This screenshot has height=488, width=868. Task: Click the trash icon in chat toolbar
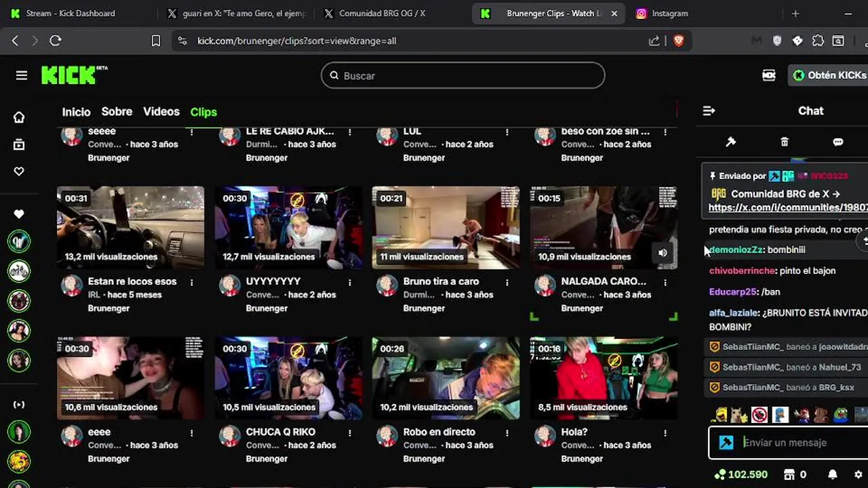coord(785,142)
